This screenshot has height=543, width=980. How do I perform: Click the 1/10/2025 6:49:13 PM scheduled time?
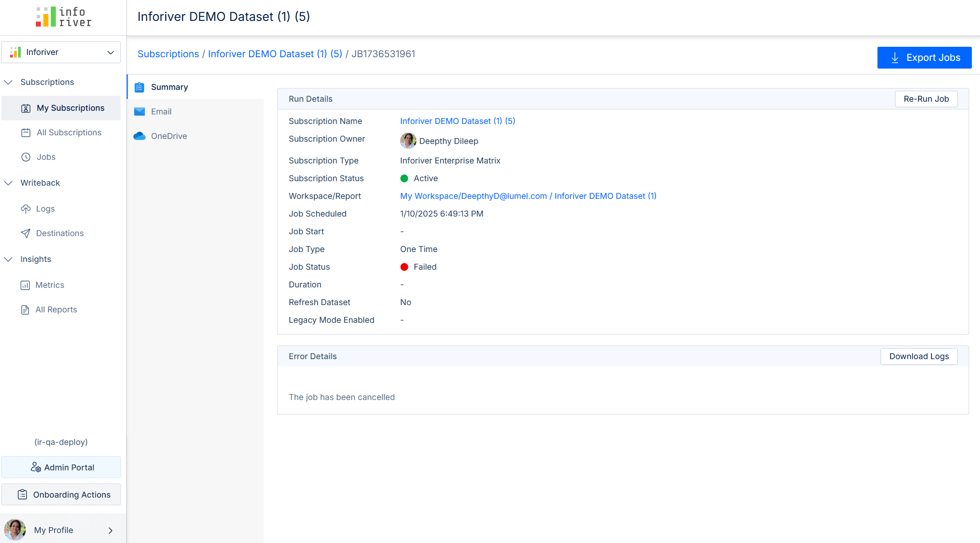[441, 214]
